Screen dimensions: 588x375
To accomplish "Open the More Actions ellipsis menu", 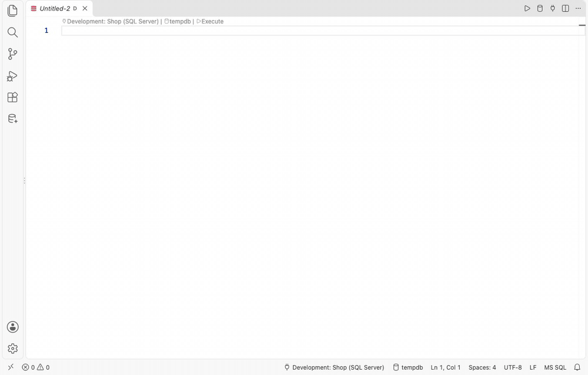I will click(578, 8).
